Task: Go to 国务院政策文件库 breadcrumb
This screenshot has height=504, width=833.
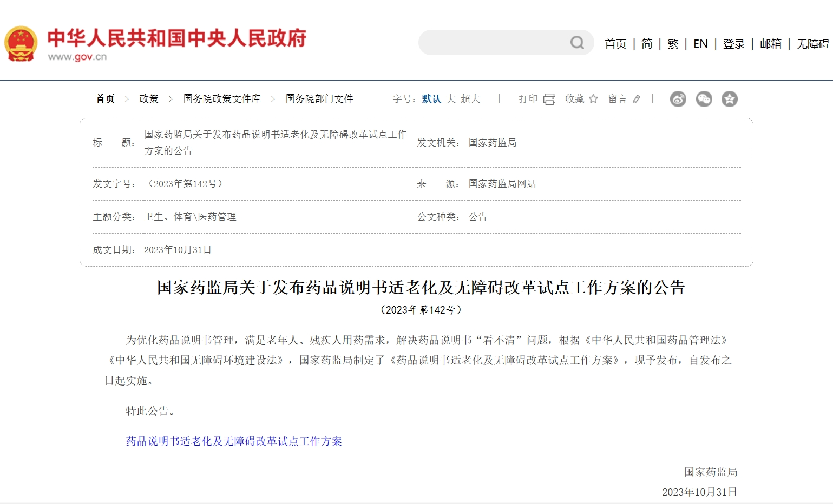Action: click(x=222, y=99)
